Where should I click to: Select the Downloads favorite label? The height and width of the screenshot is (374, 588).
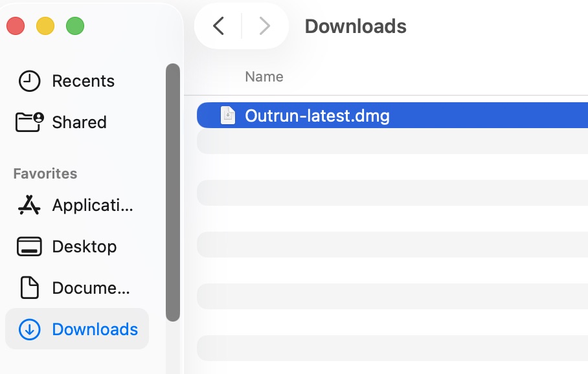(x=95, y=329)
